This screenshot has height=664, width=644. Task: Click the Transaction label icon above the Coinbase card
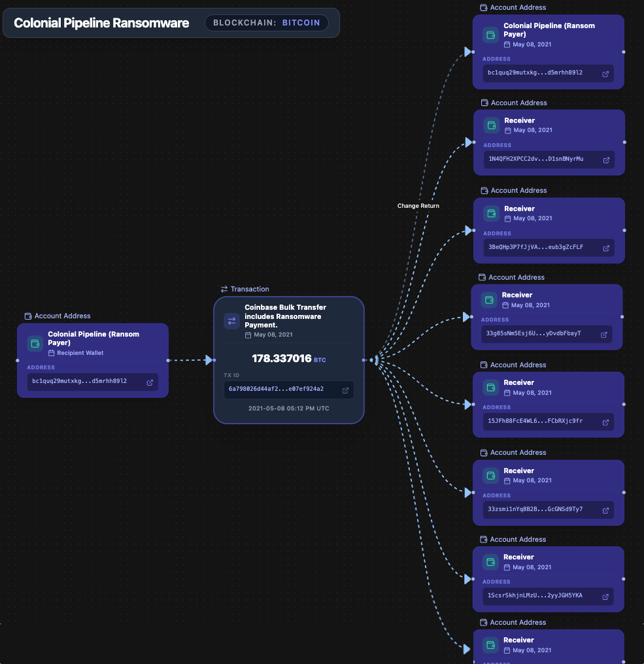click(225, 289)
